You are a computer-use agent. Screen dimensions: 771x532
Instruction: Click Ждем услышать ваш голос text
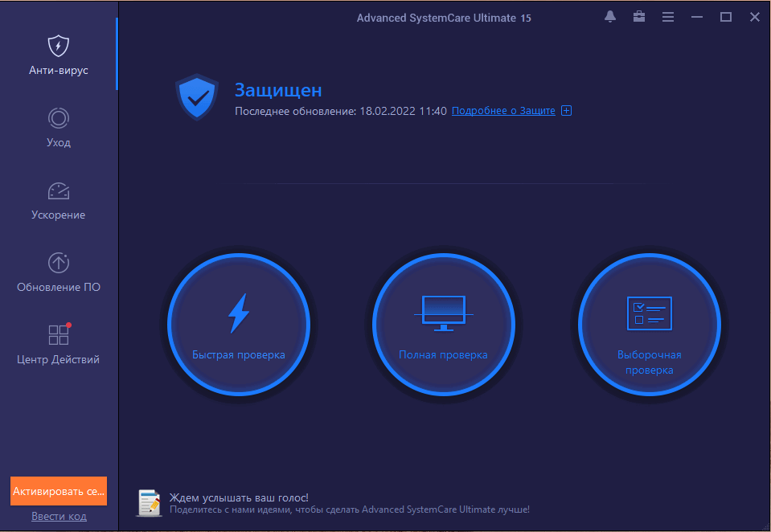(x=239, y=497)
